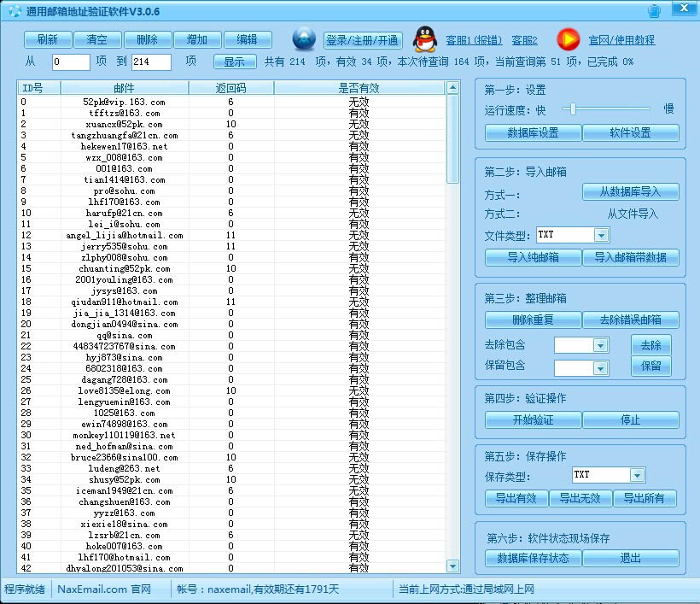Click the 退出 exit button
700x604 pixels.
tap(630, 558)
